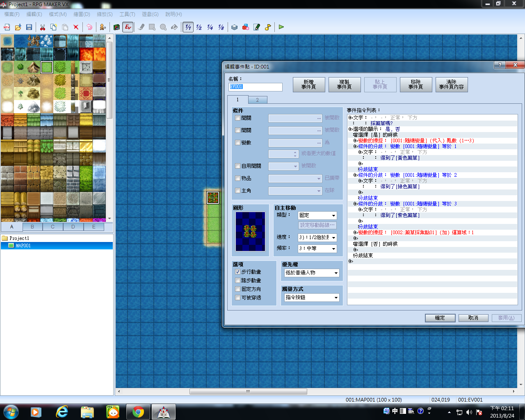Click the red X Delete icon
Image resolution: width=525 pixels, height=420 pixels.
pyautogui.click(x=76, y=27)
